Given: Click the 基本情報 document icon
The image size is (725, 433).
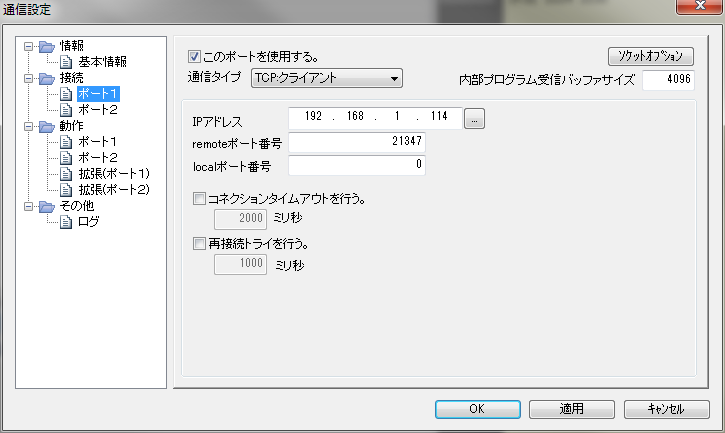Looking at the screenshot, I should [66, 62].
